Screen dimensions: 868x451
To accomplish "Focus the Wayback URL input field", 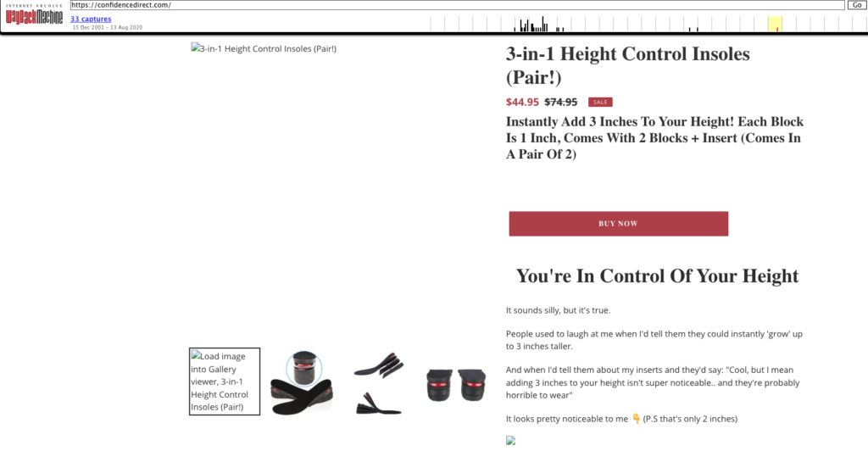I will tap(457, 5).
